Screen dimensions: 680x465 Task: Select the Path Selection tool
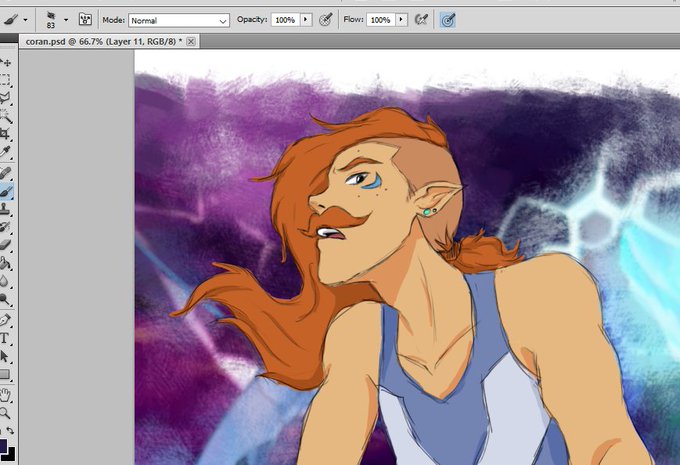[x=5, y=357]
